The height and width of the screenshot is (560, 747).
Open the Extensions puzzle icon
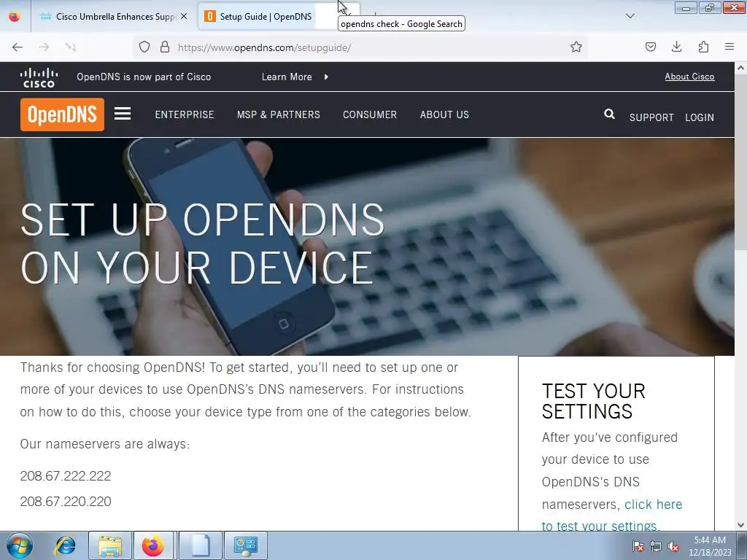[703, 47]
